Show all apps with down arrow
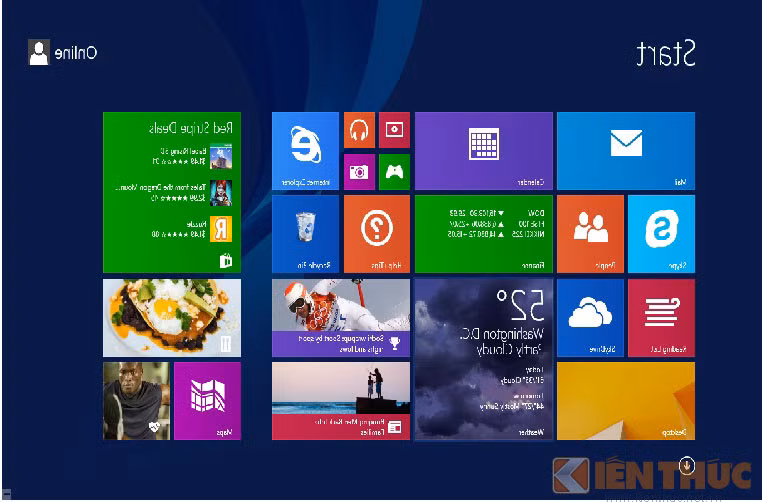Screen dimensions: 762x502 tap(687, 465)
